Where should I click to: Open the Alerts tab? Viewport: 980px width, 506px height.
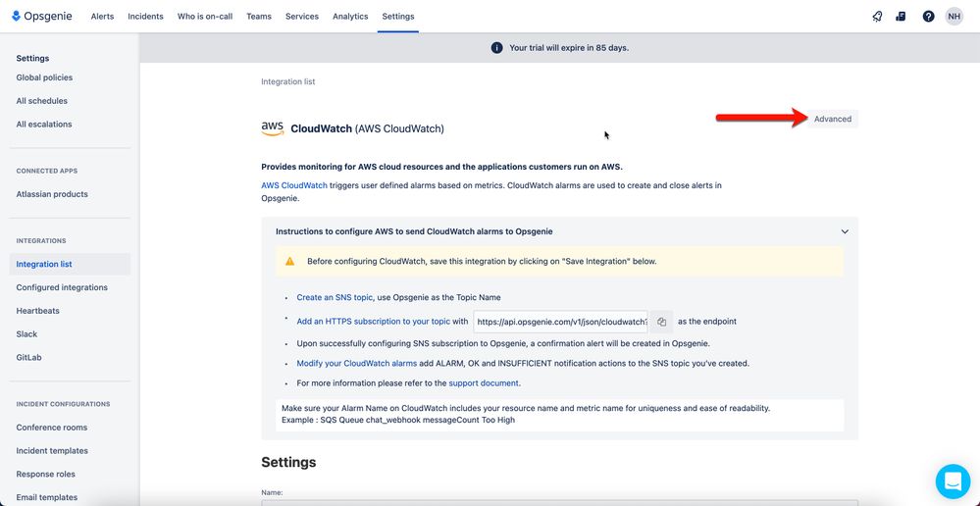102,17
